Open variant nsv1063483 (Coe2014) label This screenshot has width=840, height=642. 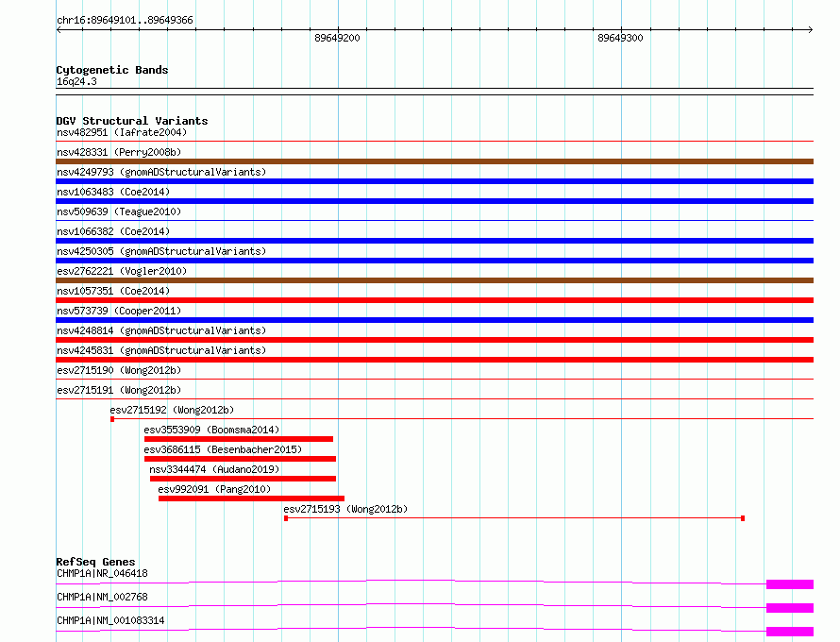point(113,192)
